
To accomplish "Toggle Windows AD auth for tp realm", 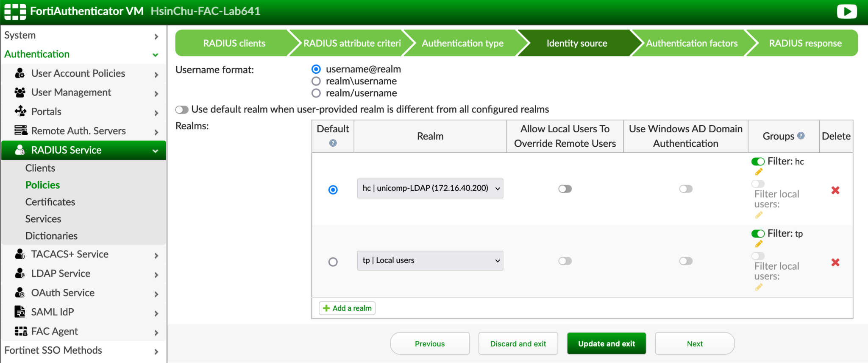I will coord(686,261).
